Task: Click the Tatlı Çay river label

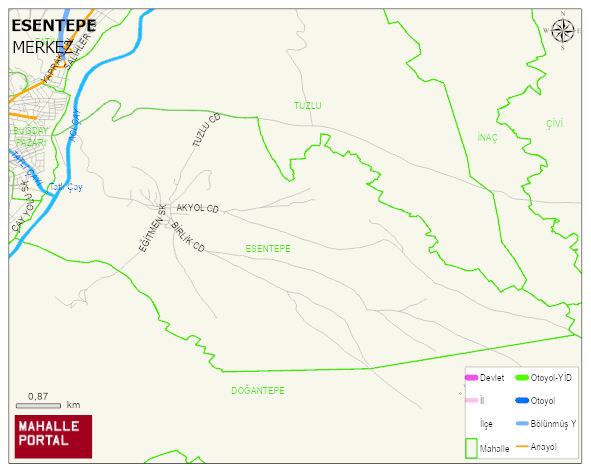Action: point(66,187)
